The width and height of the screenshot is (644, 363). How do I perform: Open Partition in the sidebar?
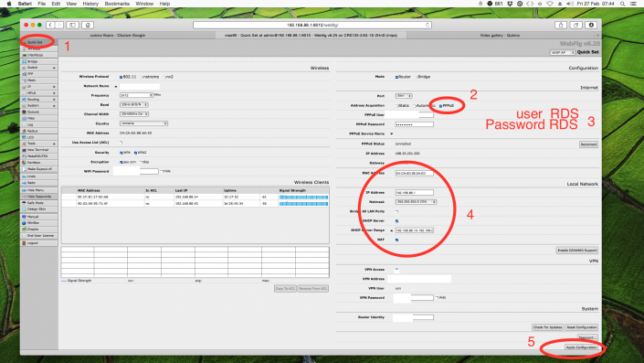[x=39, y=163]
